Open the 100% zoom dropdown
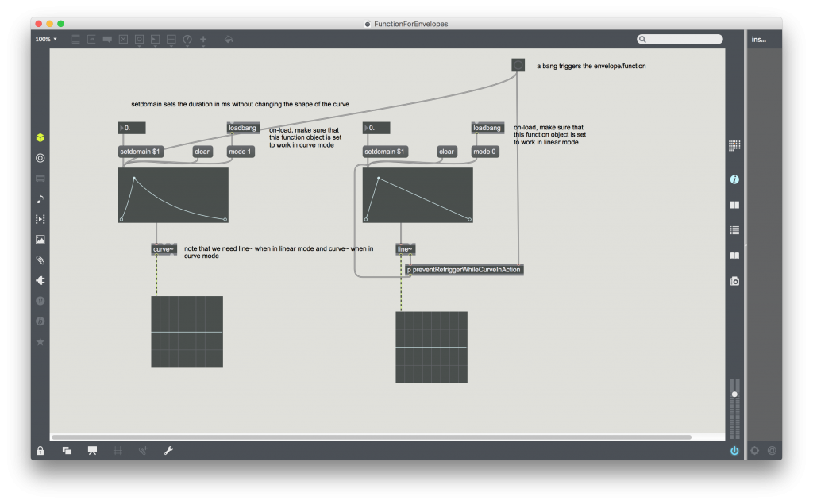This screenshot has height=504, width=813. 46,39
